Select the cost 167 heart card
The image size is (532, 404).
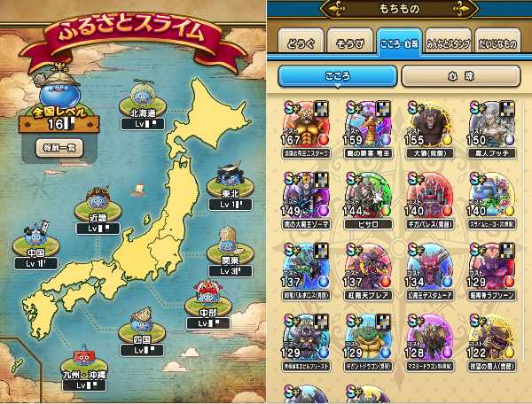tap(306, 129)
